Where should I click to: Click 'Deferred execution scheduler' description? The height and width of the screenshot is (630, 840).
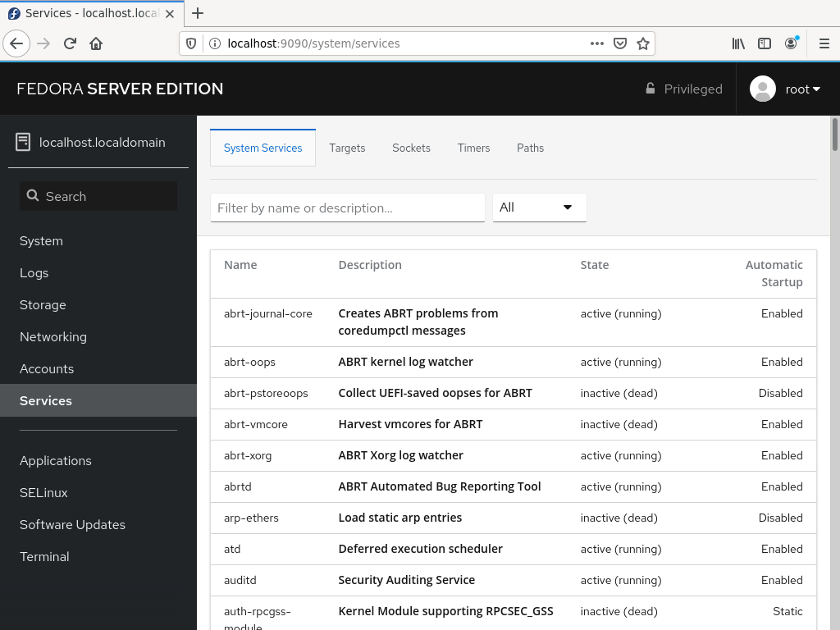click(x=421, y=549)
